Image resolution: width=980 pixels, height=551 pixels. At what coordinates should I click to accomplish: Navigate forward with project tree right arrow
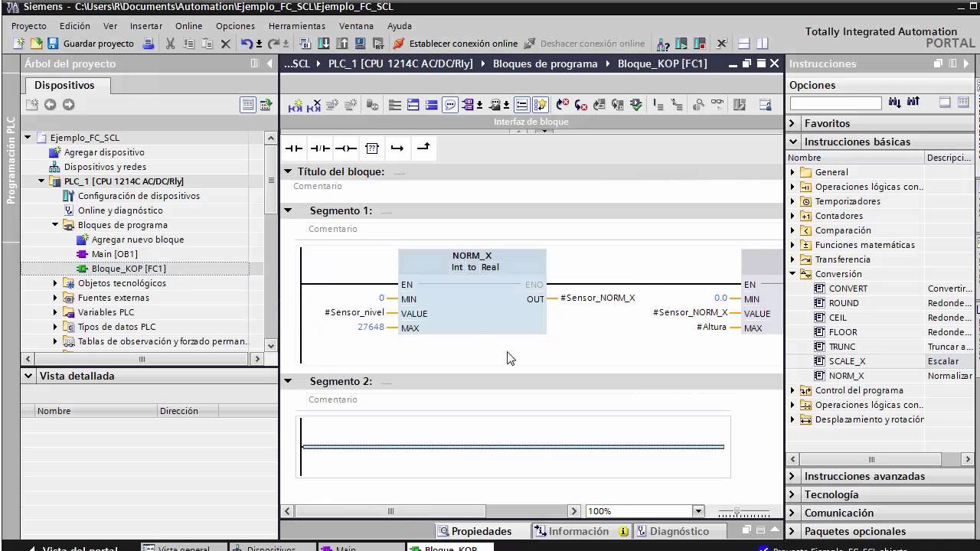pos(69,105)
